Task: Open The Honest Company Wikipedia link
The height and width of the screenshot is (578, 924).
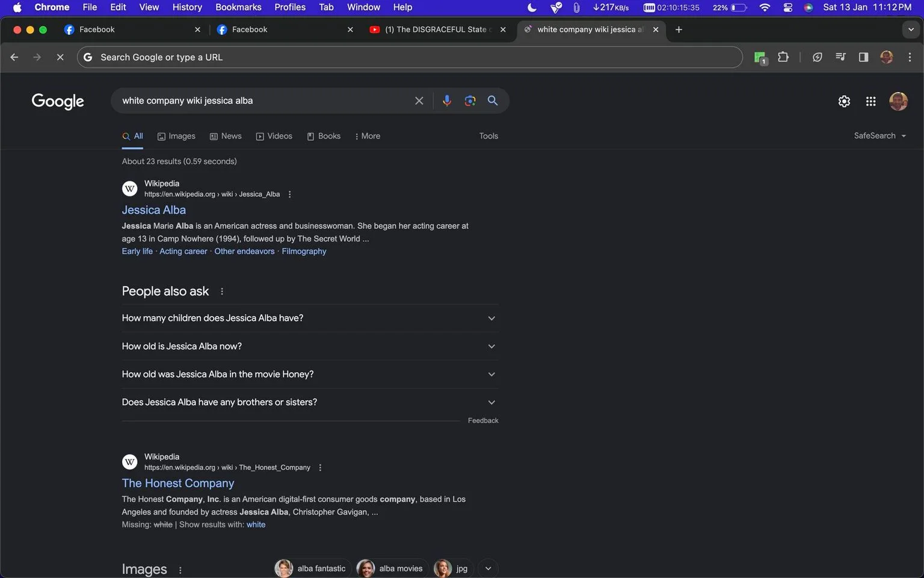Action: click(x=177, y=483)
